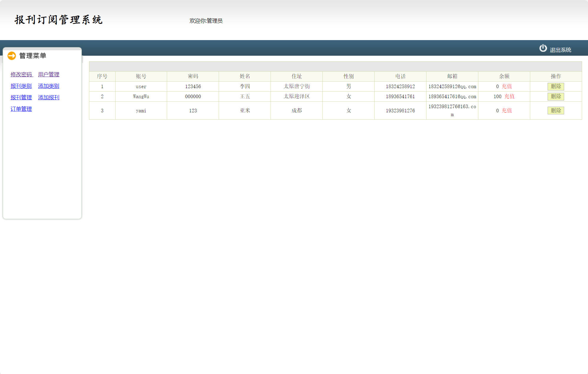Click the power icon beside 退出系统

[x=543, y=48]
